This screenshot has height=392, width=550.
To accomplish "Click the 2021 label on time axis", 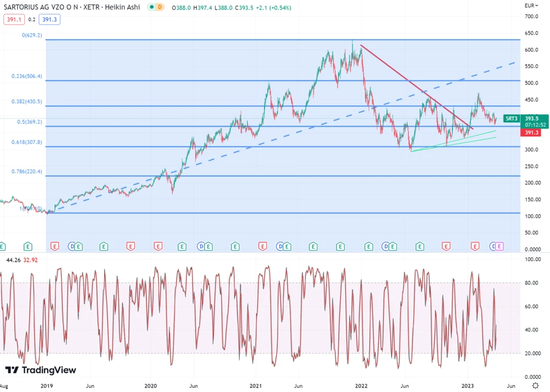I will [255, 386].
